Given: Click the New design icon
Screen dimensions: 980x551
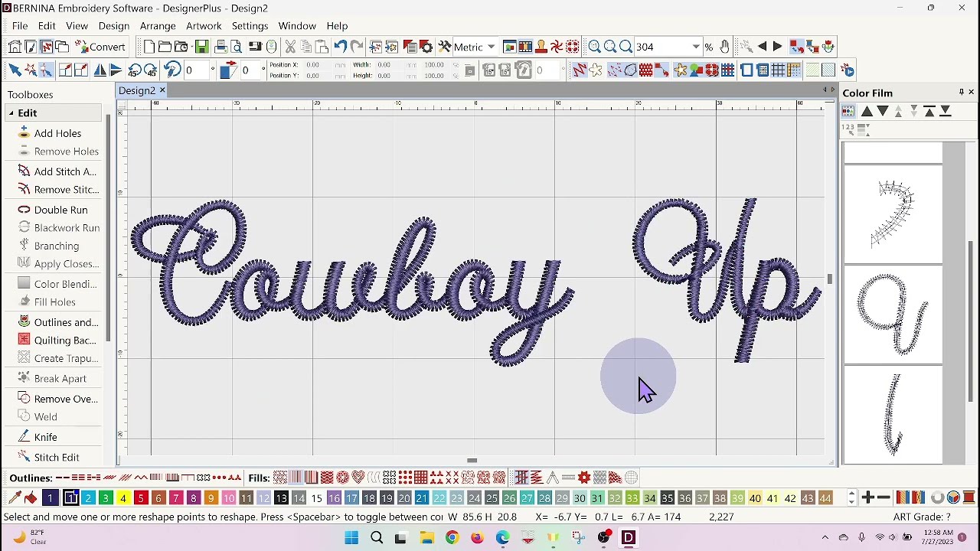Looking at the screenshot, I should 149,47.
